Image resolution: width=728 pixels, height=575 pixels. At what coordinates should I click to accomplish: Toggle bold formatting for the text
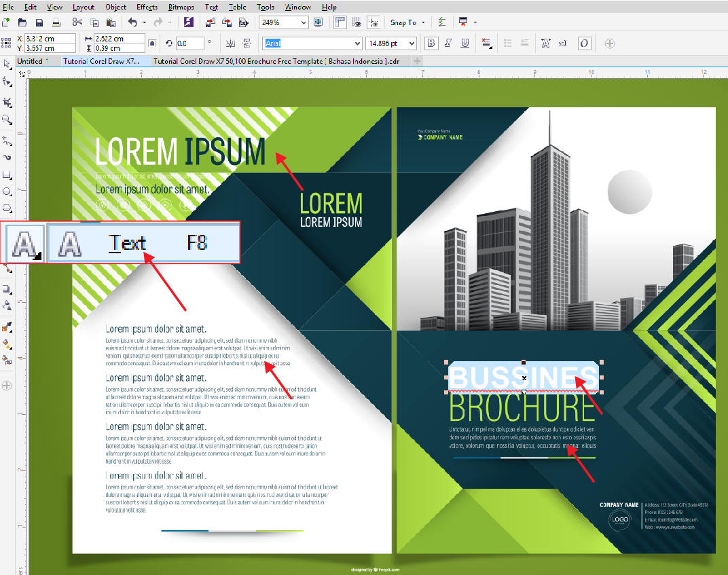[431, 43]
